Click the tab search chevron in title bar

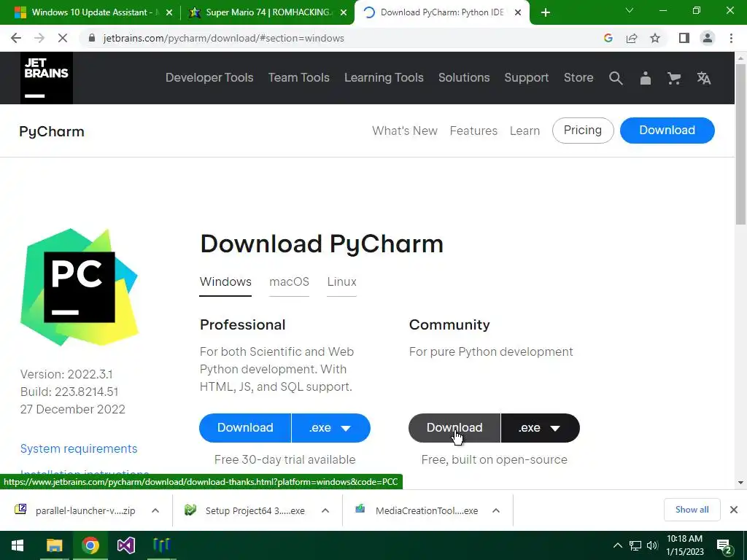point(630,10)
